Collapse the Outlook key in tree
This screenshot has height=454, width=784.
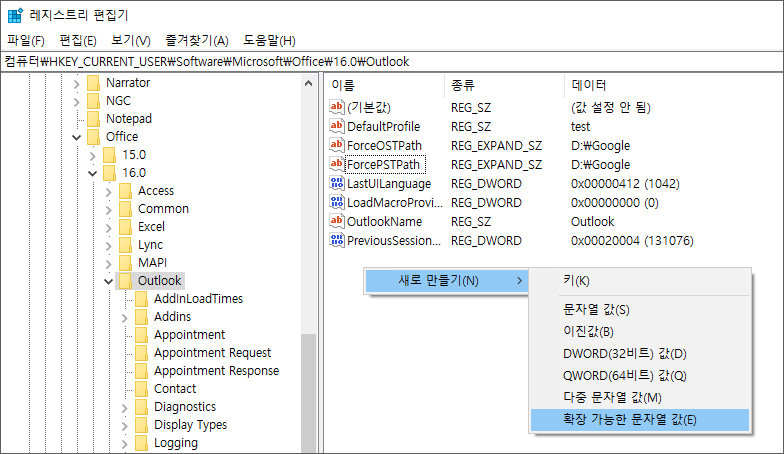tap(108, 282)
